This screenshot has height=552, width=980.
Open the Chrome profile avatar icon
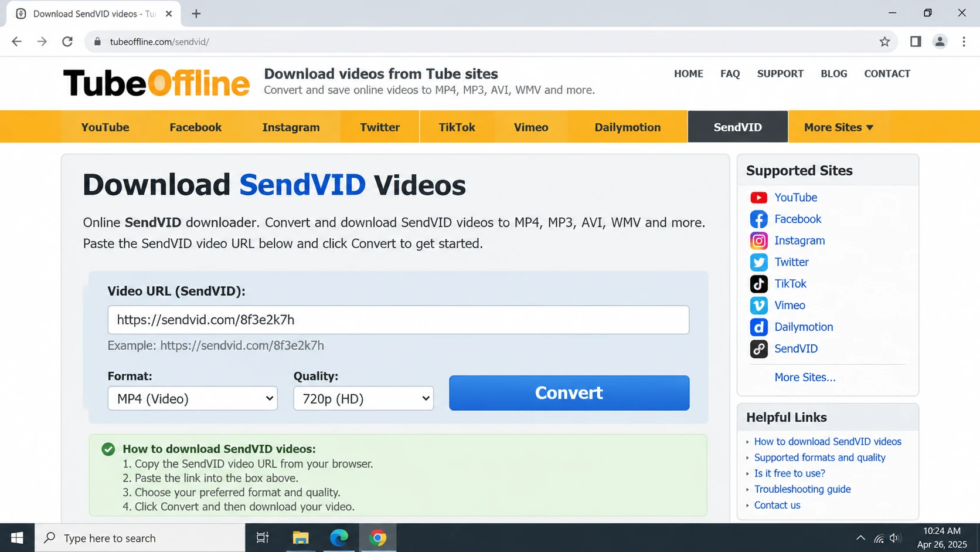coord(940,42)
